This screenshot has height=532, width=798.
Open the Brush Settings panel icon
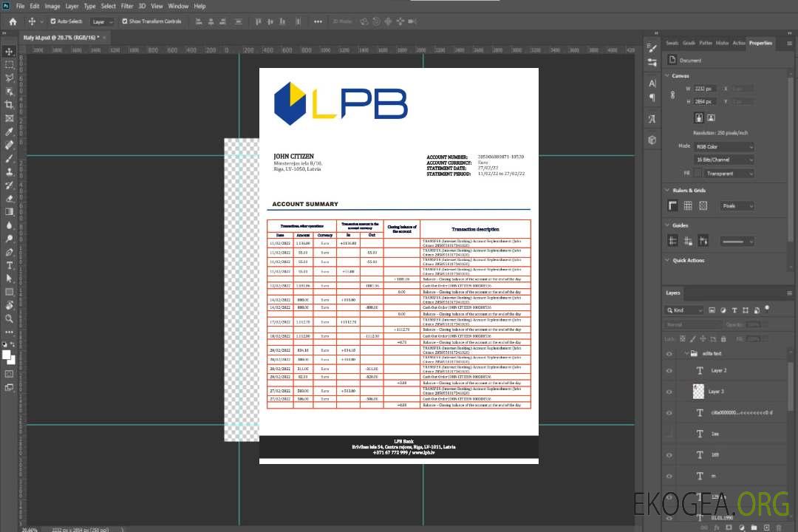[x=652, y=48]
